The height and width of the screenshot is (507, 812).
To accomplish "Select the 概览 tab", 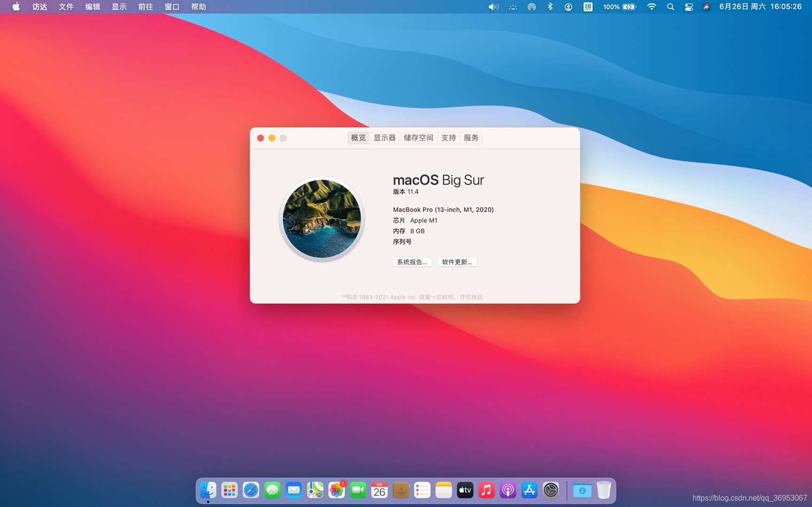I will point(358,138).
